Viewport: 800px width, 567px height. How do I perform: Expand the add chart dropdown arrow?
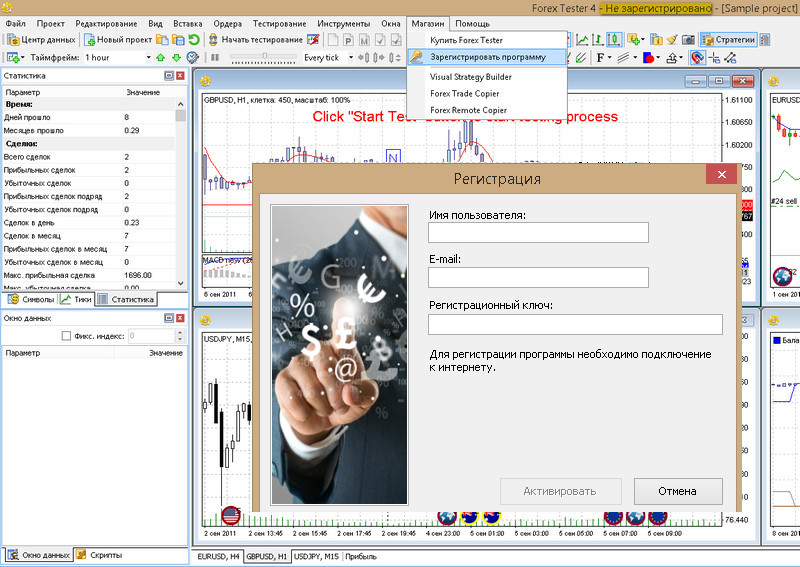(x=22, y=58)
